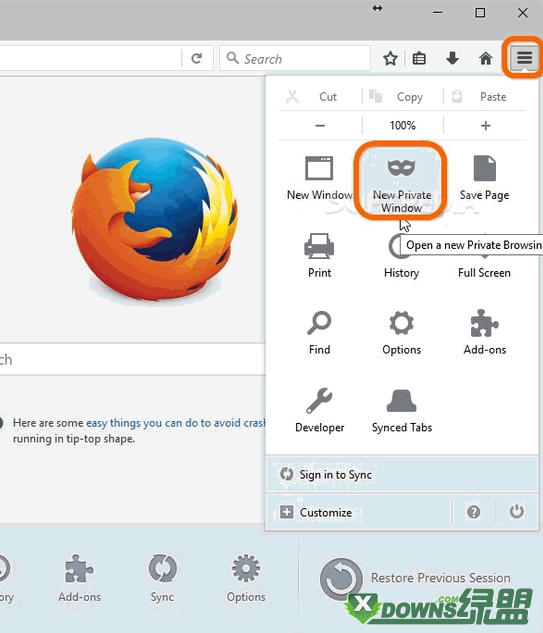Click the toolbar Search field
The width and height of the screenshot is (543, 633).
click(x=295, y=59)
